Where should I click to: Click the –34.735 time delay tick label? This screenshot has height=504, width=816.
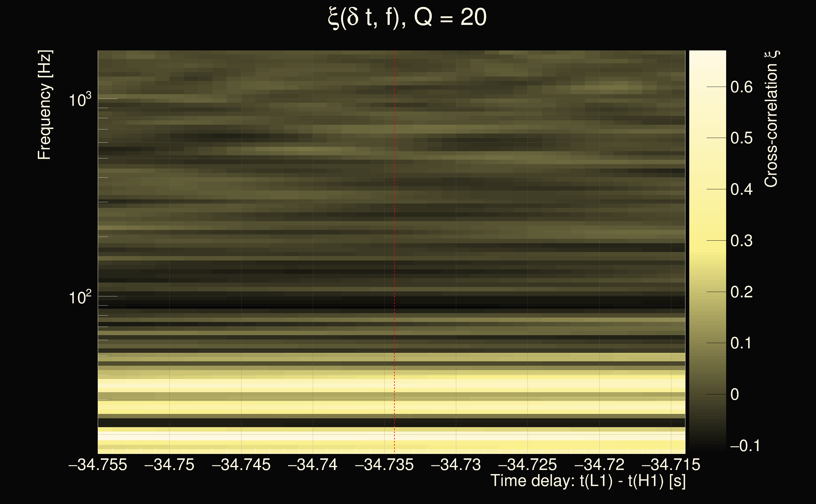pos(384,465)
